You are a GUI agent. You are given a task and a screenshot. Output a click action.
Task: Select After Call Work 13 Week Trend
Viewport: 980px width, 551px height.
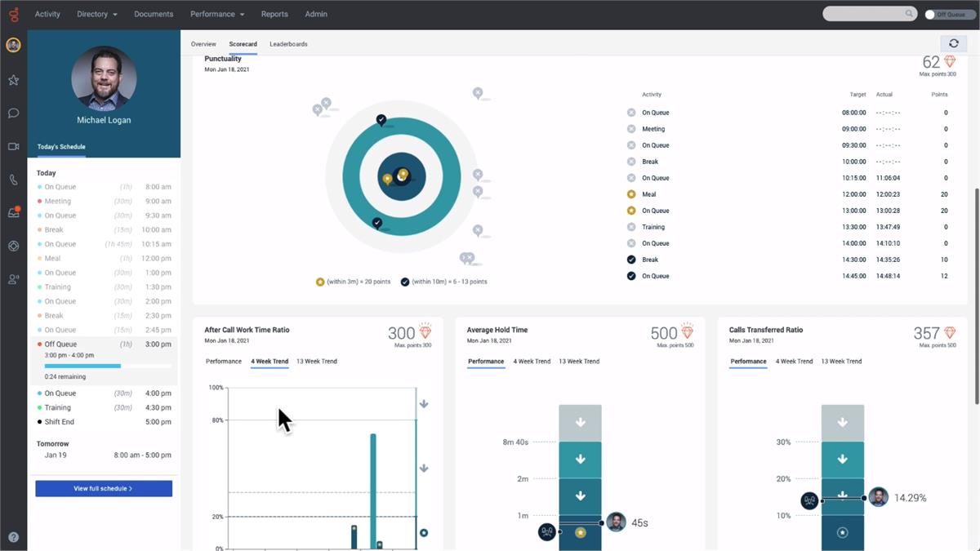(317, 361)
